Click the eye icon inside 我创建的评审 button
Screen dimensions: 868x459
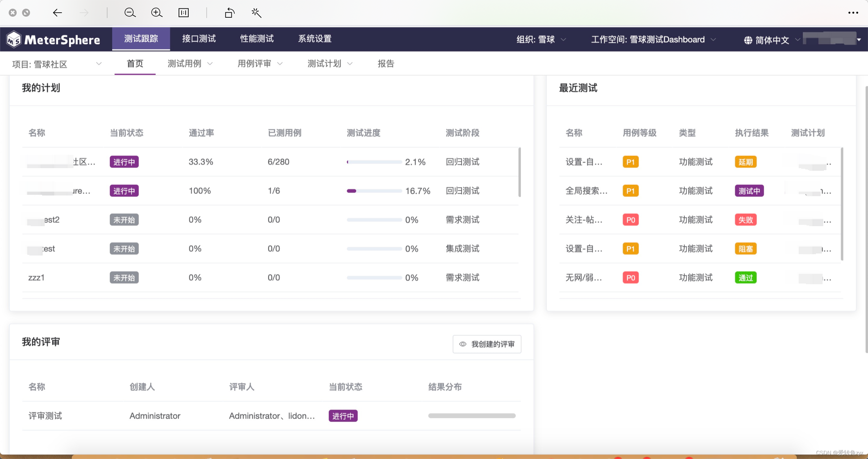tap(463, 344)
